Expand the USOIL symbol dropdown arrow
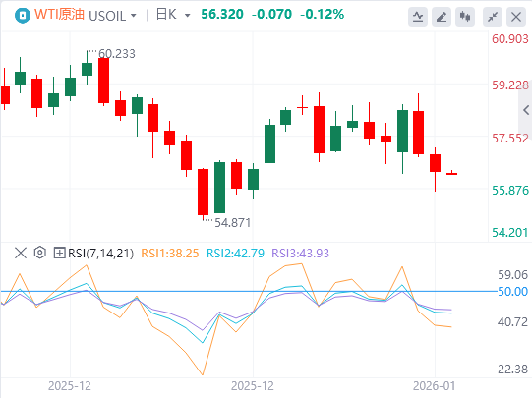 [134, 16]
